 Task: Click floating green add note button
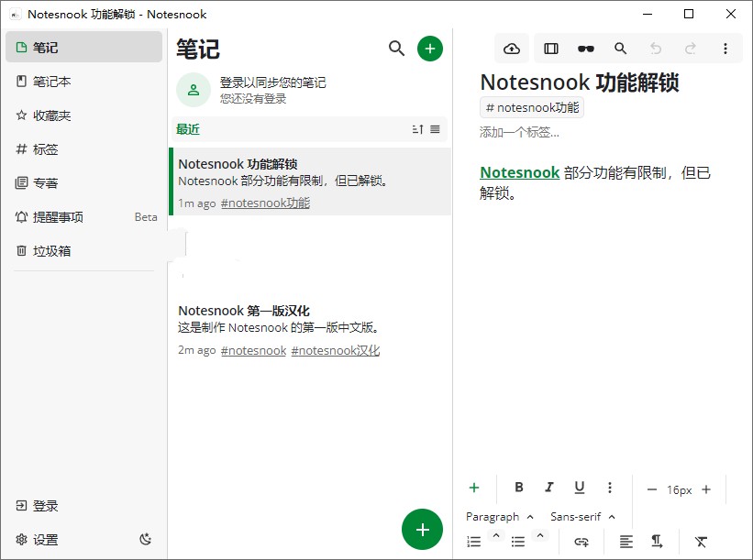[x=422, y=529]
